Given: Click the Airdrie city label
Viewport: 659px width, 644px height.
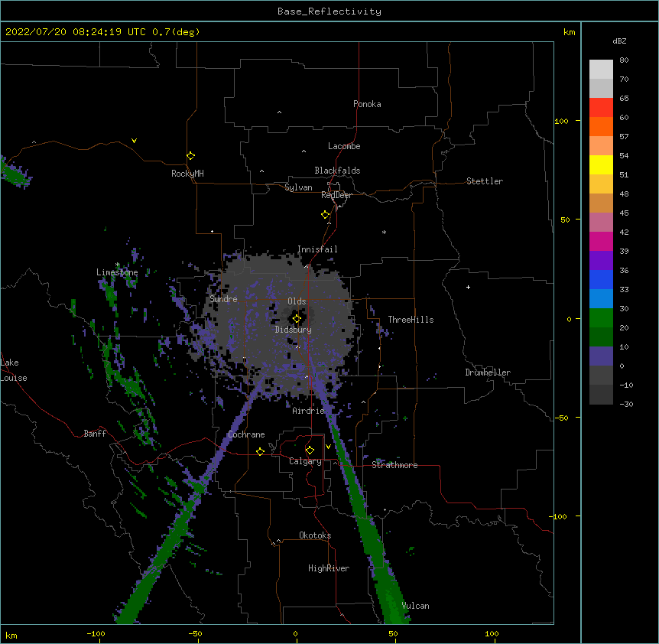Looking at the screenshot, I should pos(309,411).
